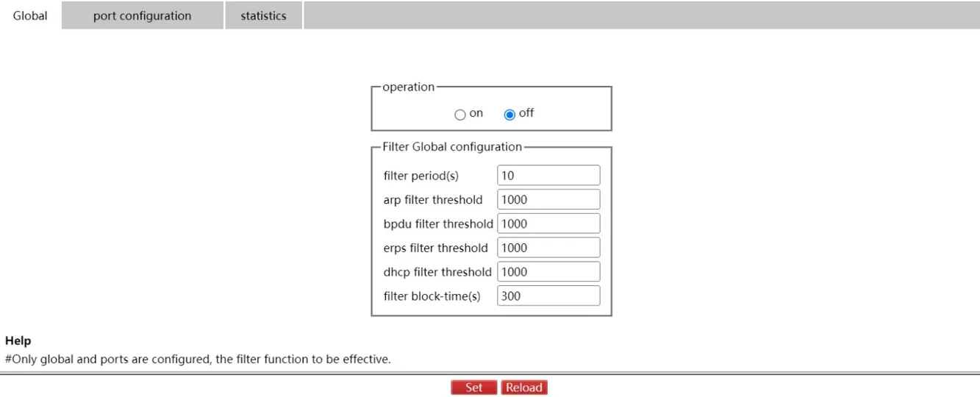Screen dimensions: 980x397
Task: Switch to the Global tab
Action: click(30, 15)
